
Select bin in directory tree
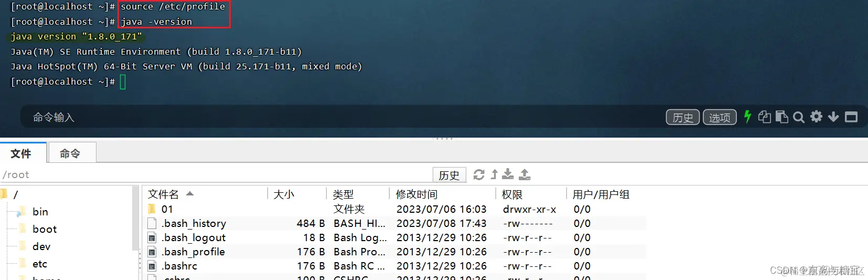tap(40, 212)
